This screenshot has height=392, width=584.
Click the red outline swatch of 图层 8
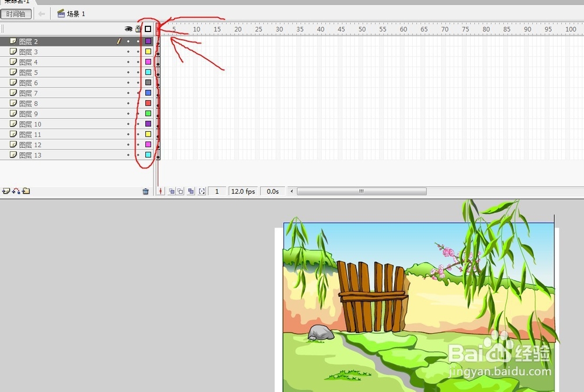tap(148, 103)
